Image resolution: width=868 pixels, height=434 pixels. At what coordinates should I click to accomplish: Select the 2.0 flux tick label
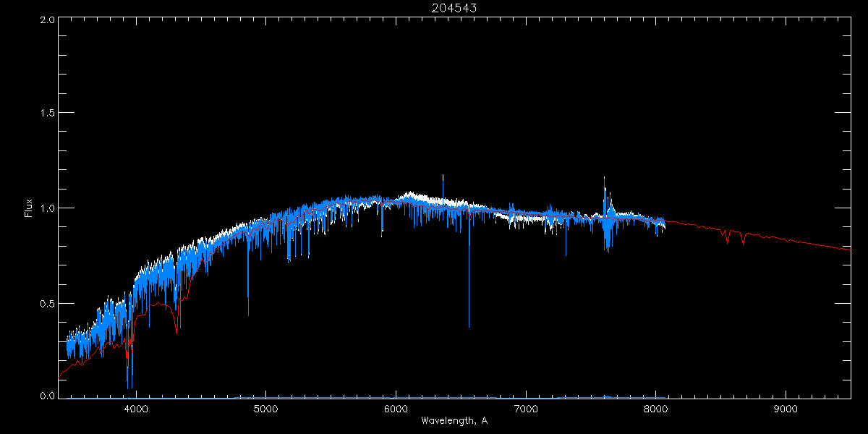(47, 20)
